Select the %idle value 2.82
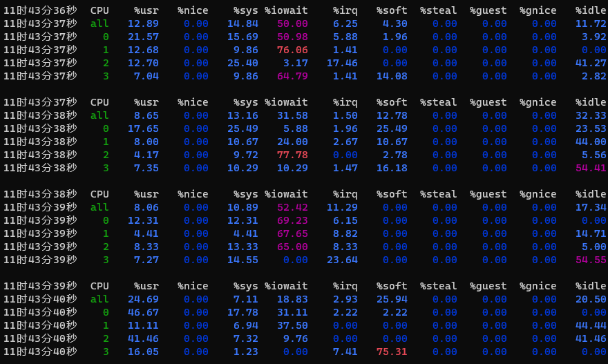 [x=593, y=76]
